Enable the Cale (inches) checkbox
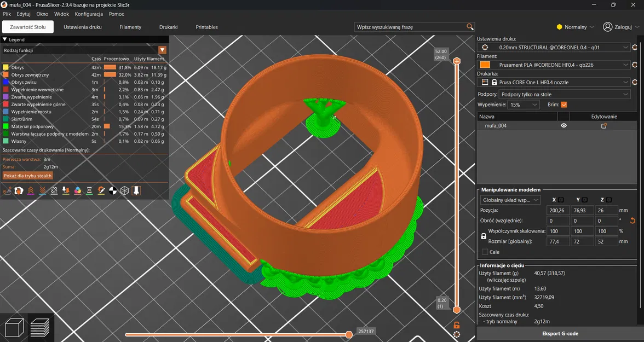This screenshot has width=644, height=342. click(x=485, y=252)
